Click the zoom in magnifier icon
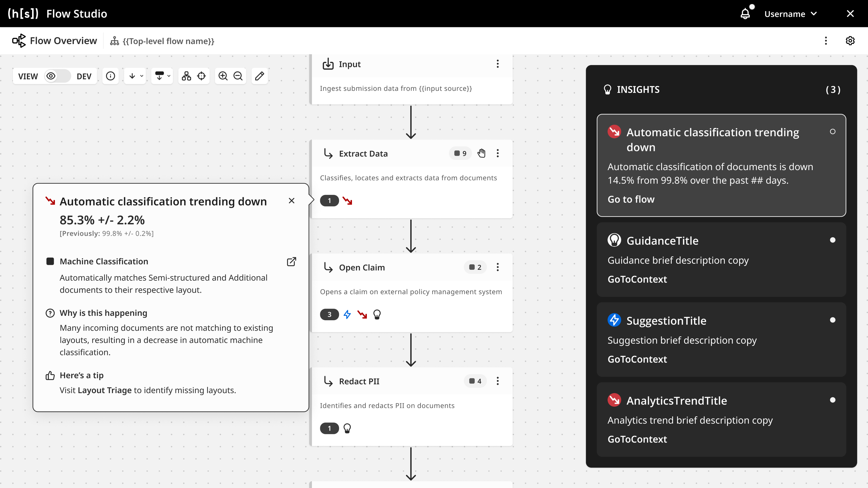 (223, 76)
